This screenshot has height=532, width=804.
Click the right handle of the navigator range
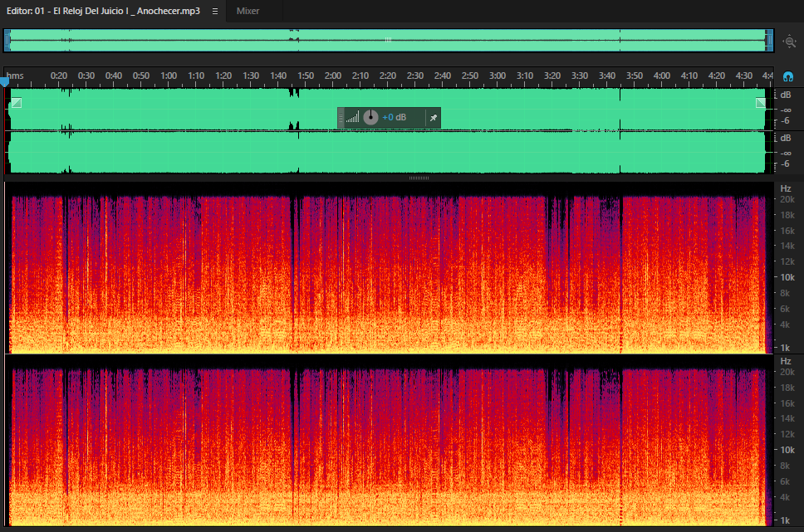(769, 41)
